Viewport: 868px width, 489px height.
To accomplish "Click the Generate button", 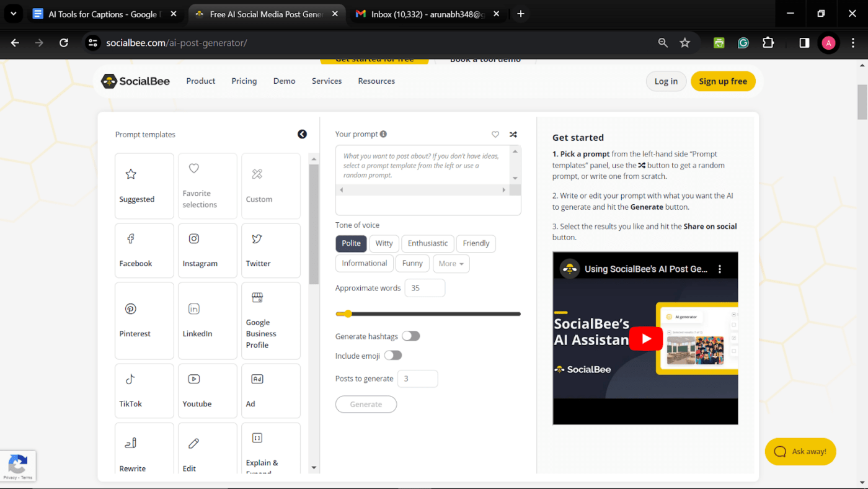I will (366, 404).
